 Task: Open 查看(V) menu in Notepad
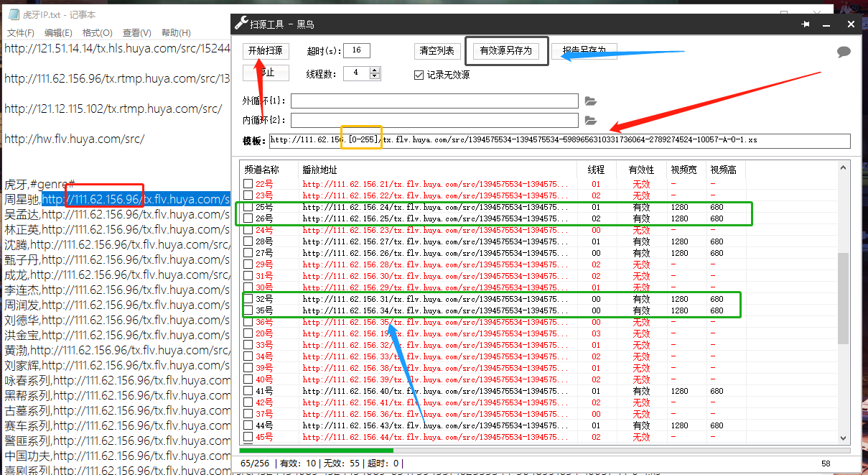point(137,33)
